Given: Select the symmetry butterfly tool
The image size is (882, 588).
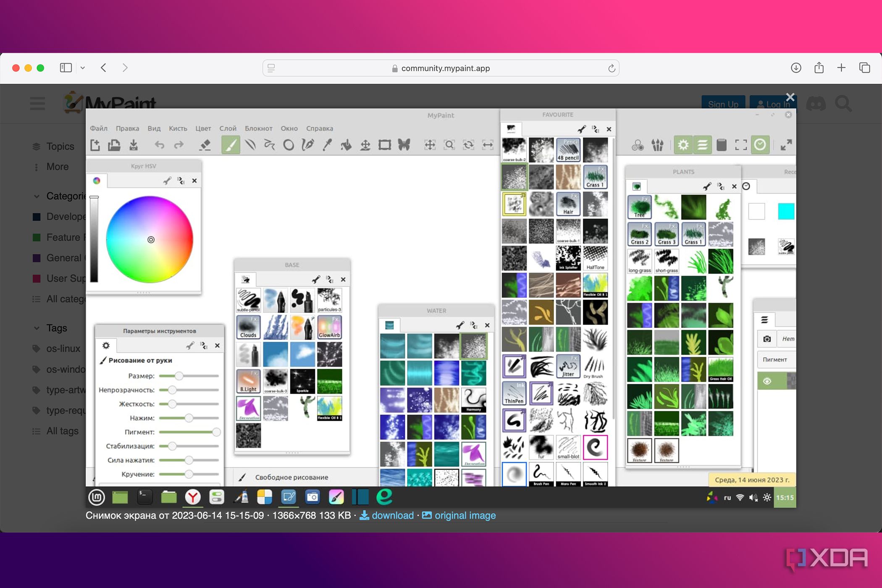Looking at the screenshot, I should click(x=404, y=145).
